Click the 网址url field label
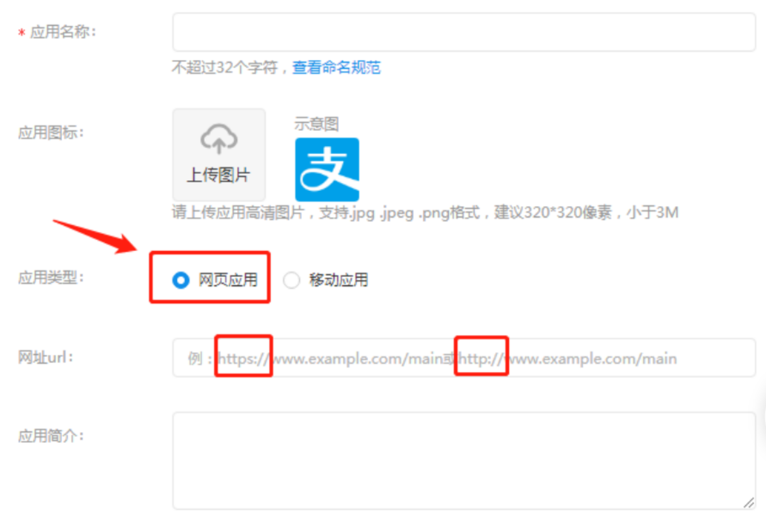This screenshot has width=766, height=532. point(45,357)
